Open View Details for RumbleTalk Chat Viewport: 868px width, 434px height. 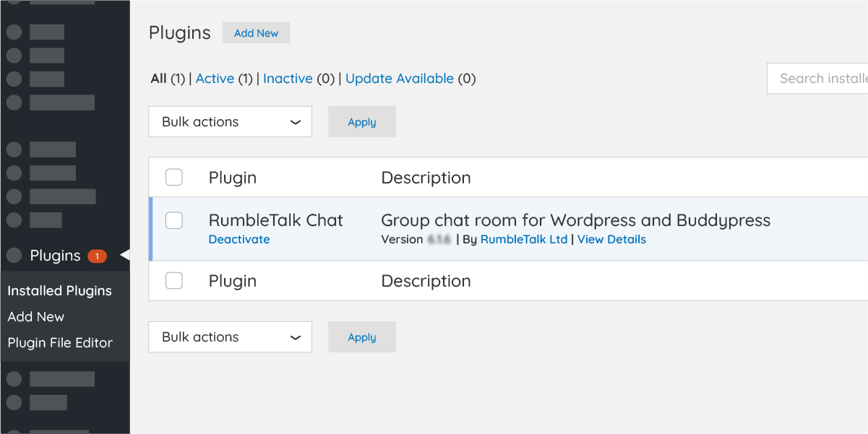pyautogui.click(x=611, y=239)
